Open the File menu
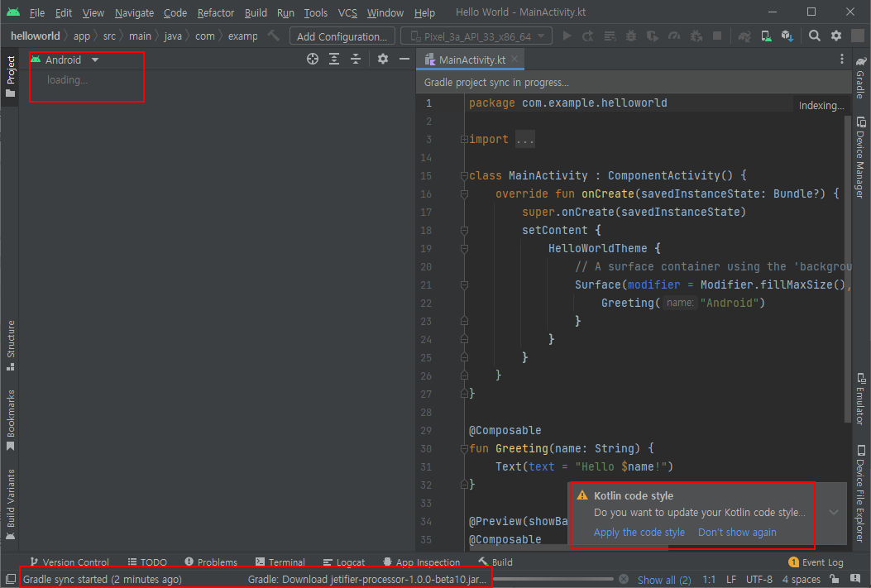The width and height of the screenshot is (871, 588). [36, 12]
